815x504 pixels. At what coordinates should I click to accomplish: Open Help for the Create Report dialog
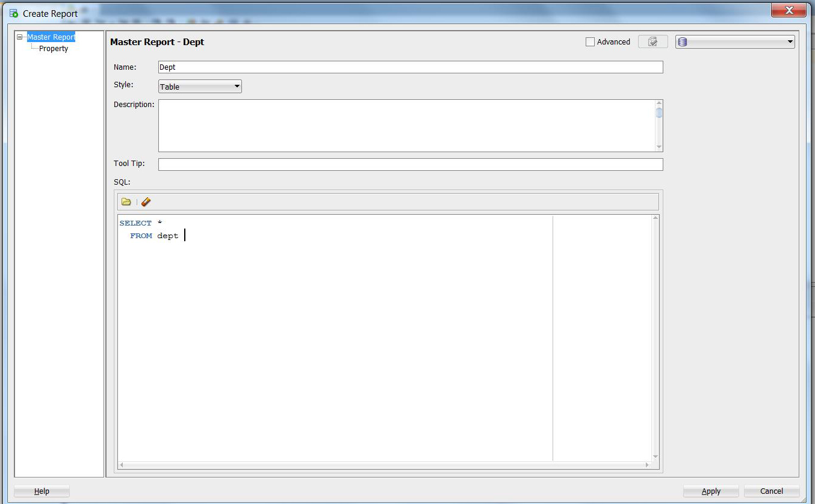pos(41,491)
